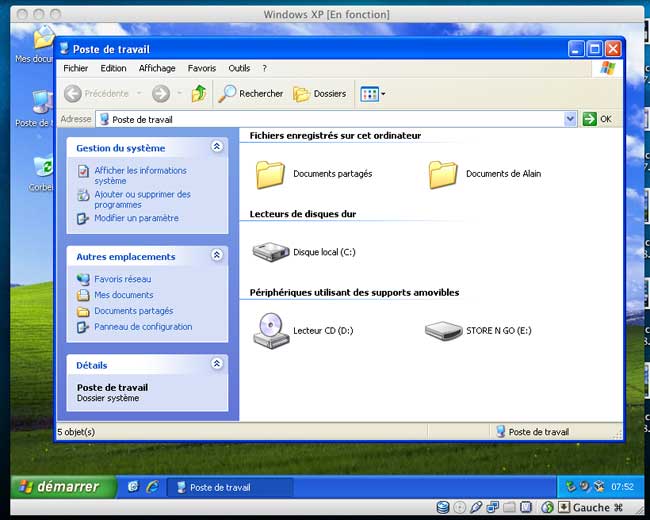Click the Adresse field showing Poste de travail
This screenshot has width=650, height=520.
click(x=330, y=119)
